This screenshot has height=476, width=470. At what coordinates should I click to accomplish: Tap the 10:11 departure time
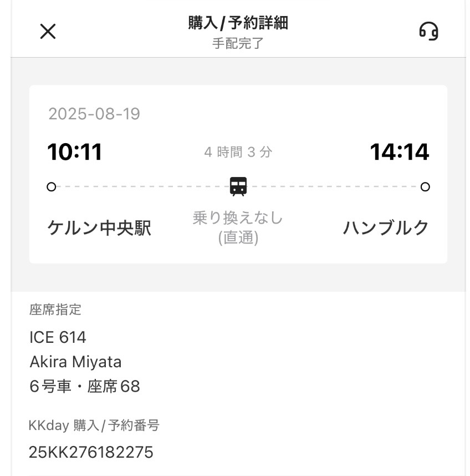click(x=75, y=152)
